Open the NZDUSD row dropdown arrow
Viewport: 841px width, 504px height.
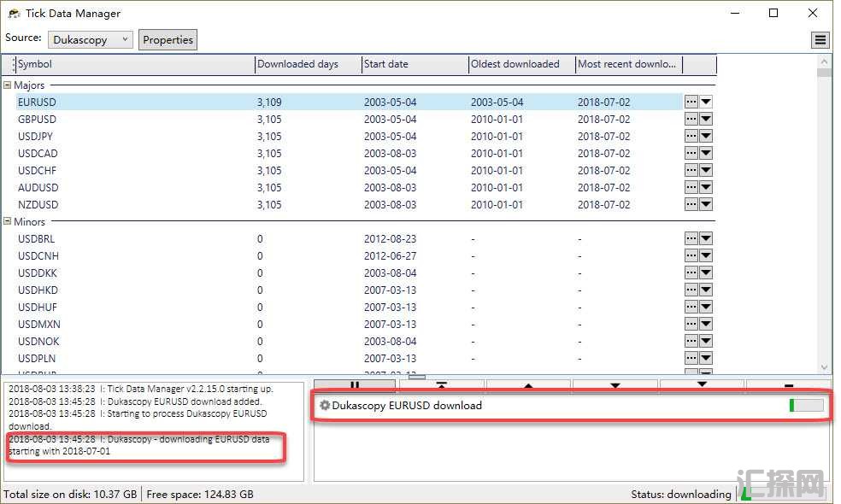click(x=706, y=205)
